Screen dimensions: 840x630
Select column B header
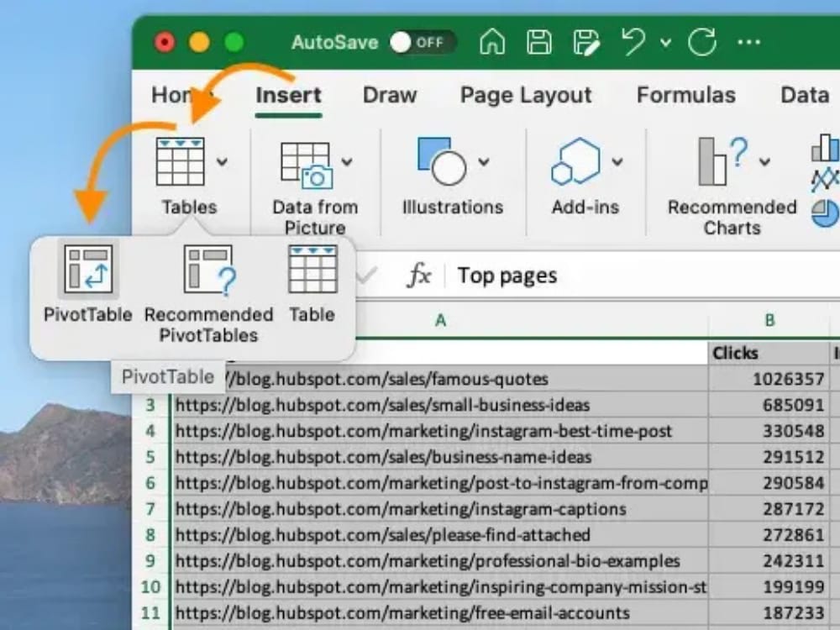[769, 320]
